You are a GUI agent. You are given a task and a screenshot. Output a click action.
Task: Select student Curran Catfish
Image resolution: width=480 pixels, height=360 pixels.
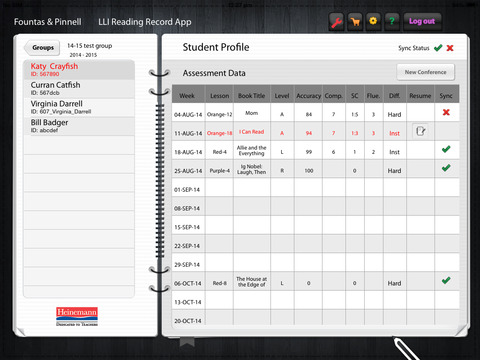click(x=79, y=88)
